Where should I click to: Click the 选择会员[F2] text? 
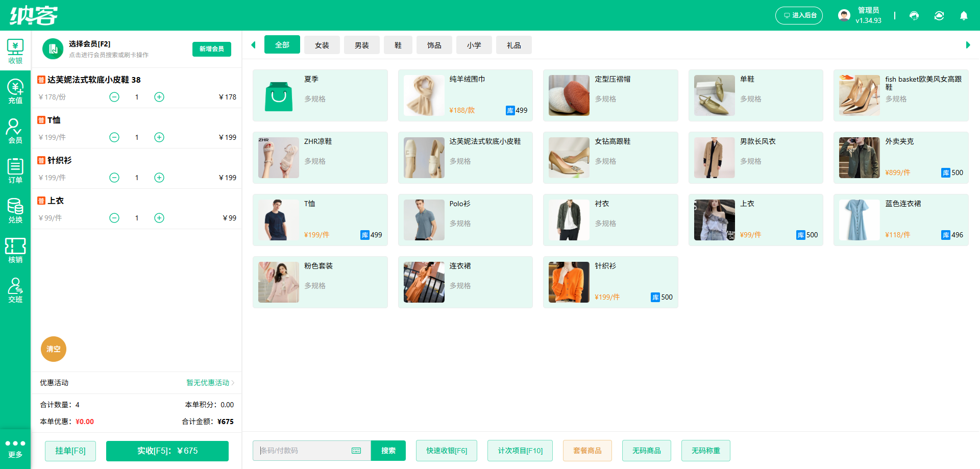89,44
